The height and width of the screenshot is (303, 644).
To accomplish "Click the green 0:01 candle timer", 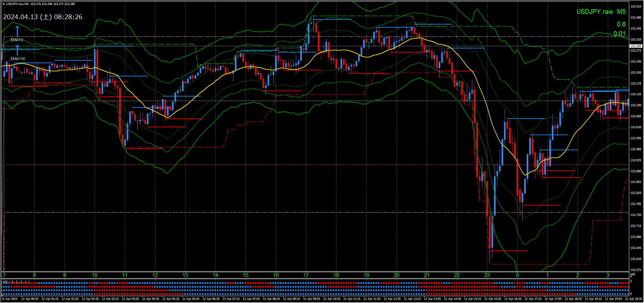I will pos(619,34).
